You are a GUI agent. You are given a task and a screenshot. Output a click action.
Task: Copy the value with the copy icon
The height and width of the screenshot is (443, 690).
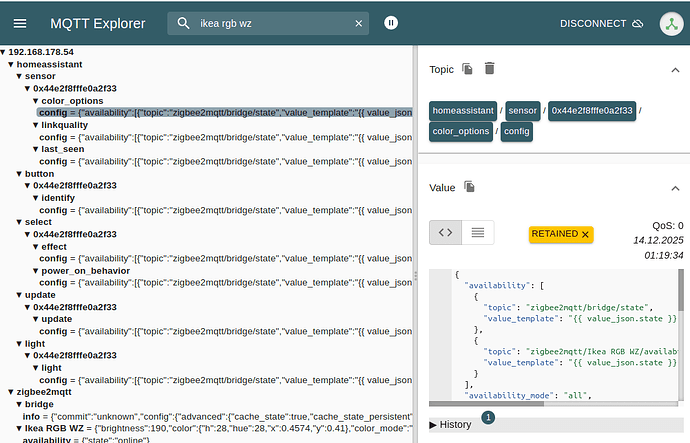470,187
